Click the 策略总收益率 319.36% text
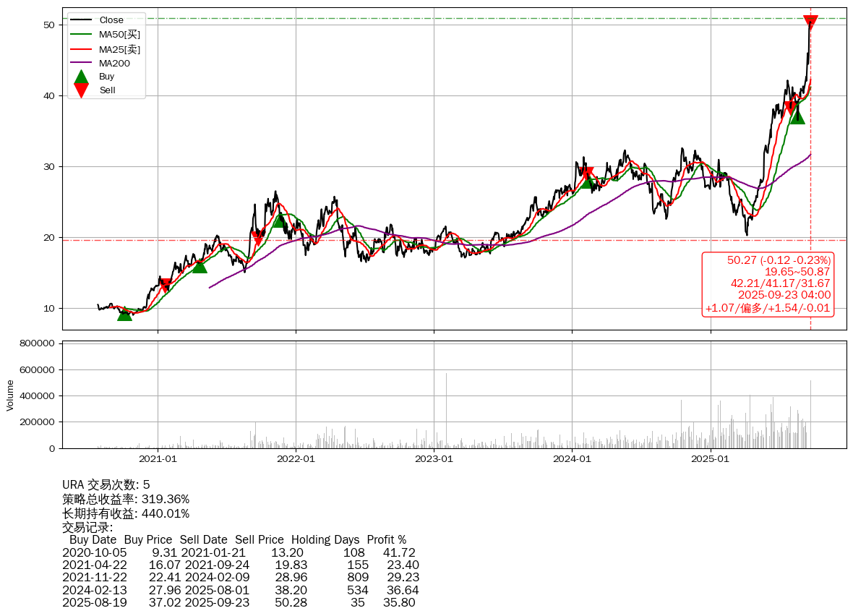Image resolution: width=853 pixels, height=616 pixels. tap(126, 499)
